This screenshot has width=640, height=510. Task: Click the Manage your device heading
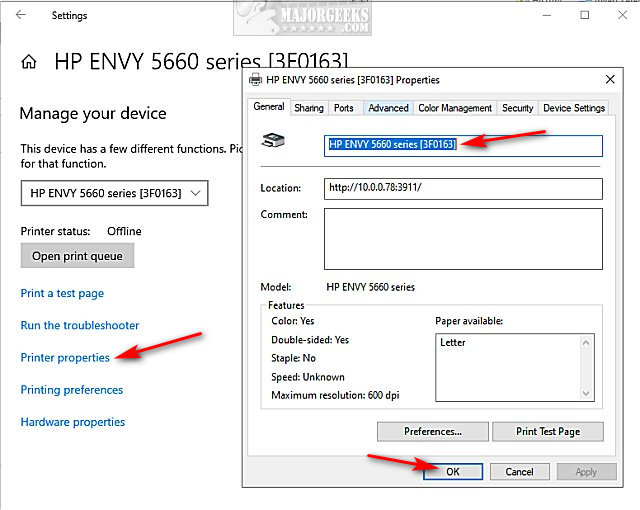pos(93,114)
